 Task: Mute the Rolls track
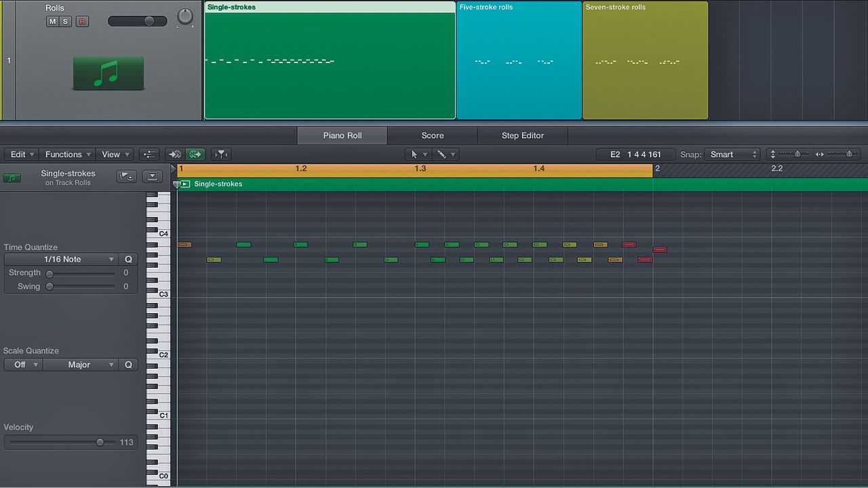(x=52, y=22)
